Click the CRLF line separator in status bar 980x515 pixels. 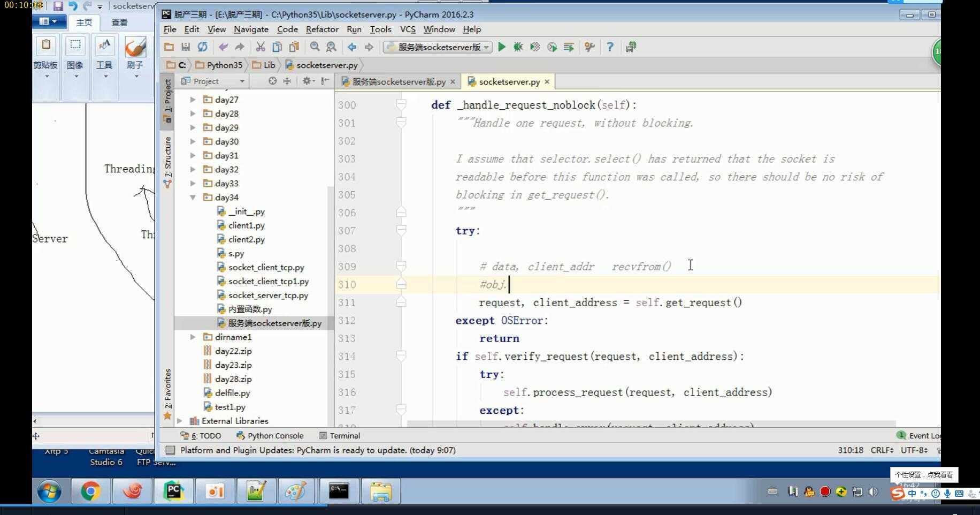coord(882,450)
